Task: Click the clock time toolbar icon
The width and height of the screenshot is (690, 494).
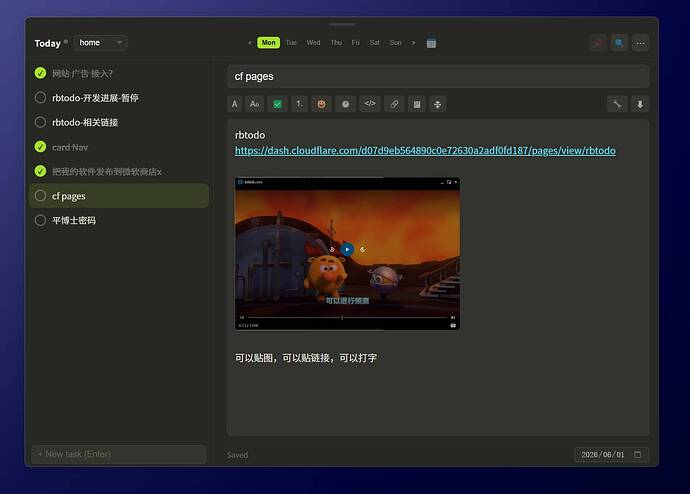Action: 345,104
